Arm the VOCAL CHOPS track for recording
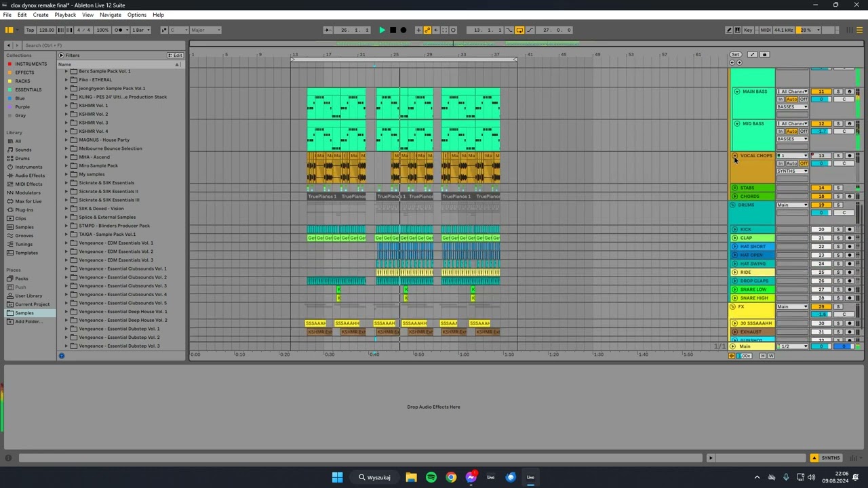Viewport: 868px width, 488px height. pos(849,156)
